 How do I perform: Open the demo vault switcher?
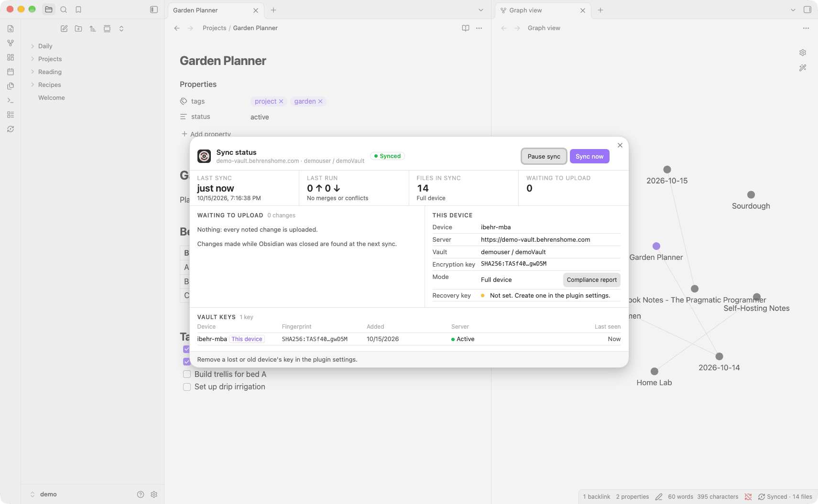point(44,494)
